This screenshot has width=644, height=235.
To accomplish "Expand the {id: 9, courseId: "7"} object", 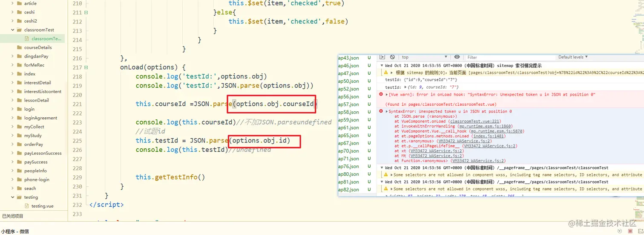I will pos(405,87).
